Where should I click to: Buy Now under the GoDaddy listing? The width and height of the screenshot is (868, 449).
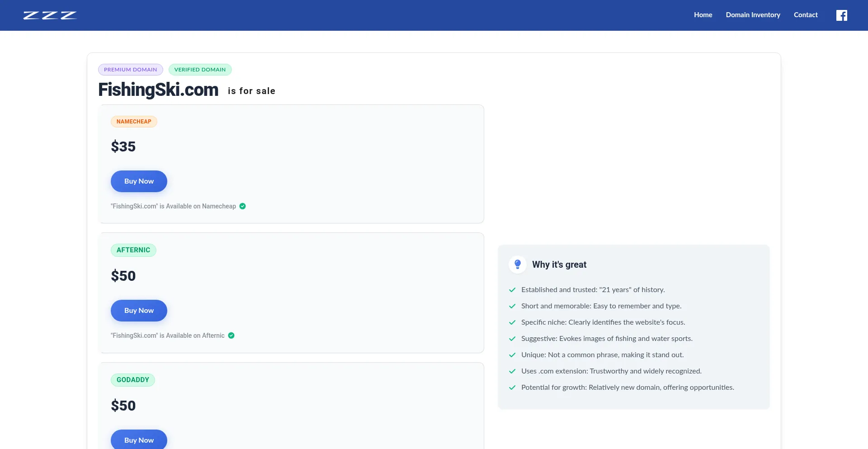139,440
